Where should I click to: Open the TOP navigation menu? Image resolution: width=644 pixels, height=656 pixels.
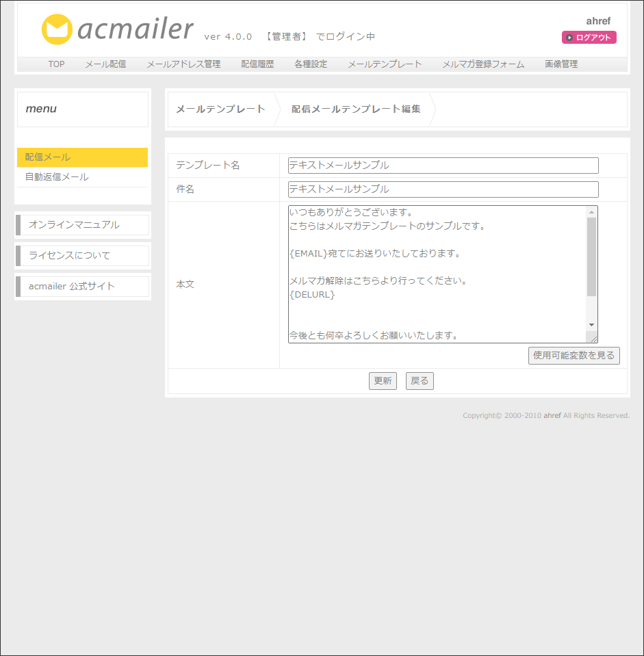[x=55, y=64]
